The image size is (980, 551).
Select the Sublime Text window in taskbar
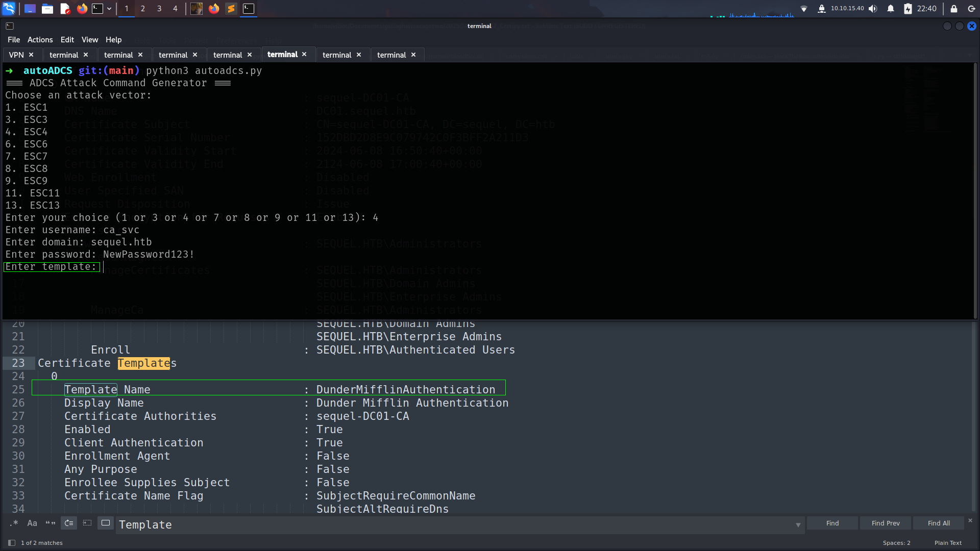(x=231, y=9)
